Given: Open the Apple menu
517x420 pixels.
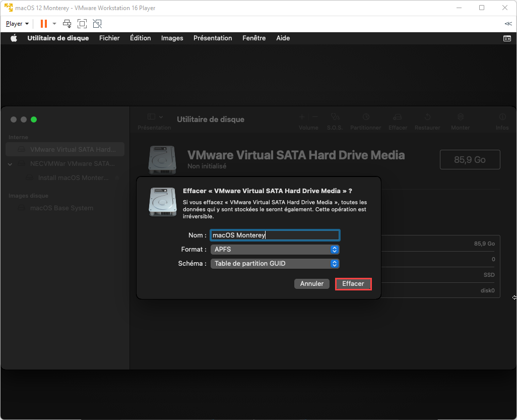Looking at the screenshot, I should pyautogui.click(x=14, y=38).
